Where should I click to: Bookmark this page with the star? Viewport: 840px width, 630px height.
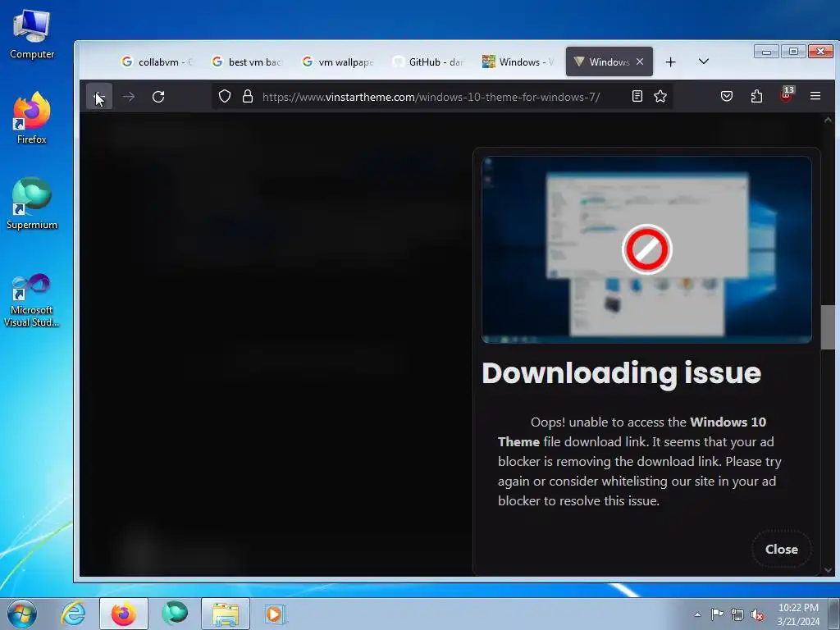660,97
